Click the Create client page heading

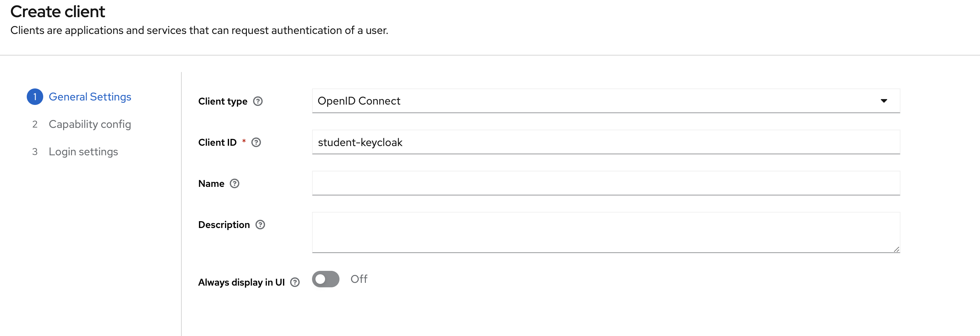[58, 11]
